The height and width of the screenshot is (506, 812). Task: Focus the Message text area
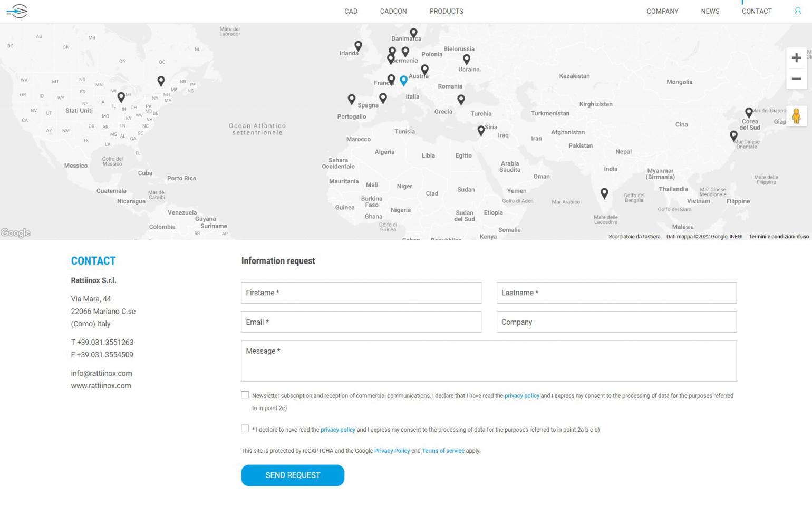click(x=489, y=361)
